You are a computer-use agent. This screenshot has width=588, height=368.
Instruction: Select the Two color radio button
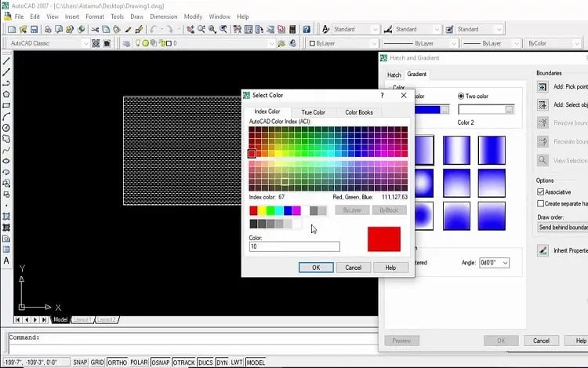tap(461, 97)
